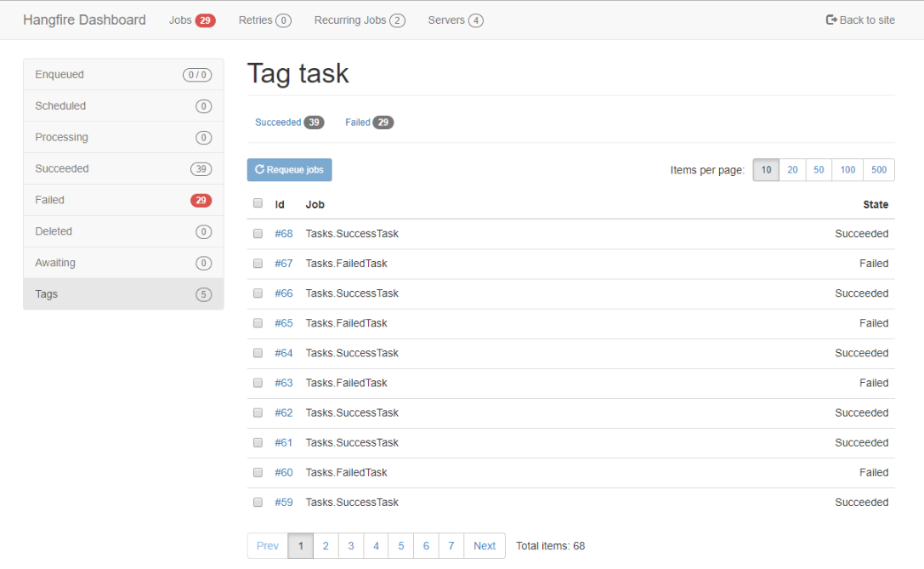Open Deleted jobs in sidebar

(x=123, y=231)
